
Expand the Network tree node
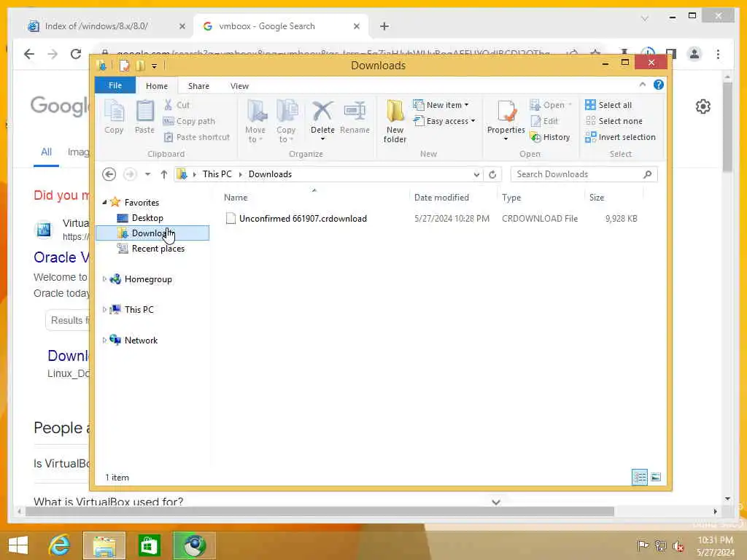pyautogui.click(x=104, y=340)
